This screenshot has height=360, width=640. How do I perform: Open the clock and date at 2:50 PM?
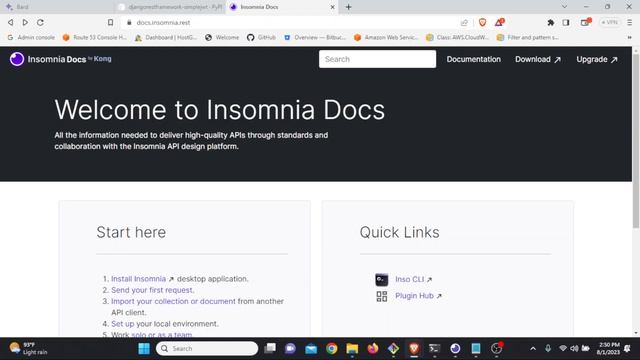point(608,349)
